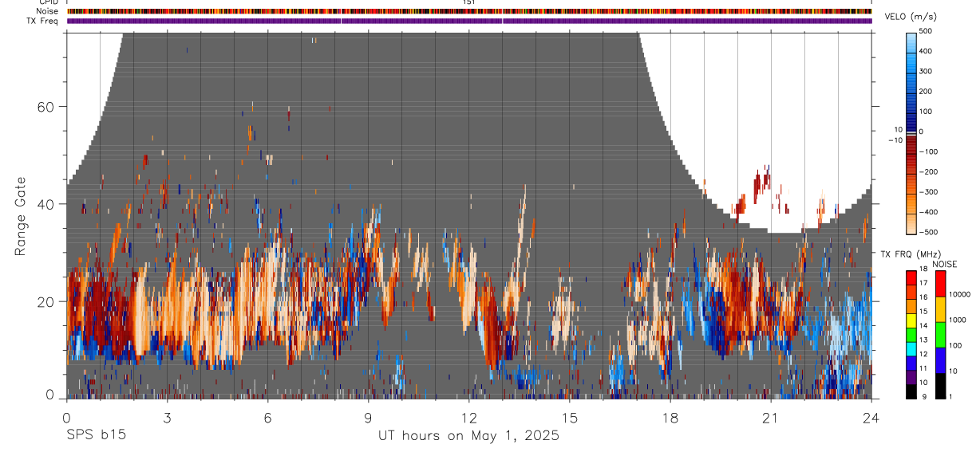Click the 13 tick on TX FRQ legend
This screenshot has width=980, height=452.
point(923,340)
